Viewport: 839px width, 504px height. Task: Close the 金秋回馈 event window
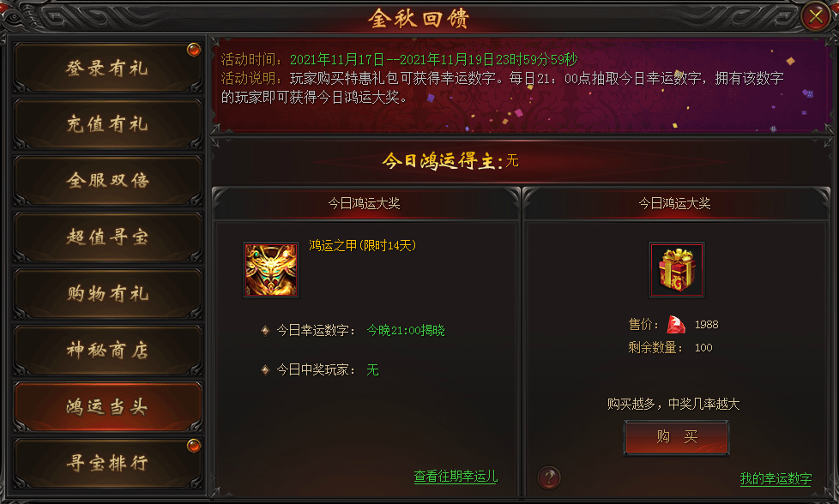click(816, 16)
